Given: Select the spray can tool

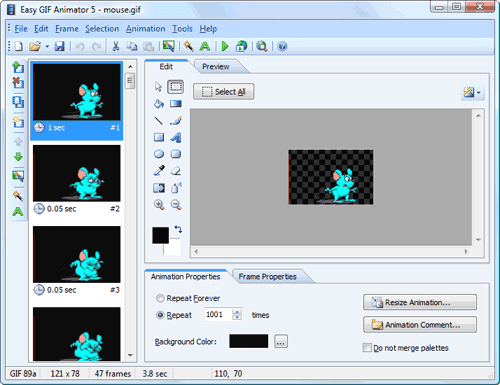Looking at the screenshot, I should pyautogui.click(x=176, y=188).
